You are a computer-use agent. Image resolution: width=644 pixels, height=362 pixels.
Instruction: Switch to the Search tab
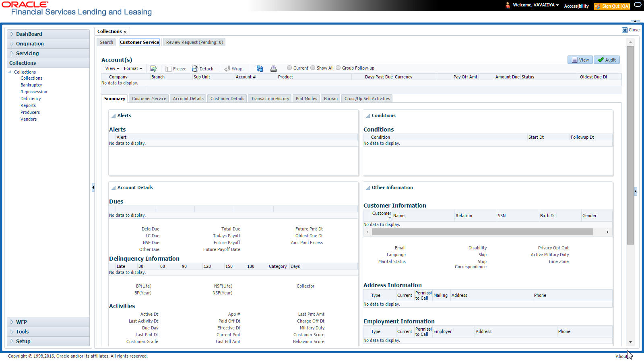tap(106, 42)
